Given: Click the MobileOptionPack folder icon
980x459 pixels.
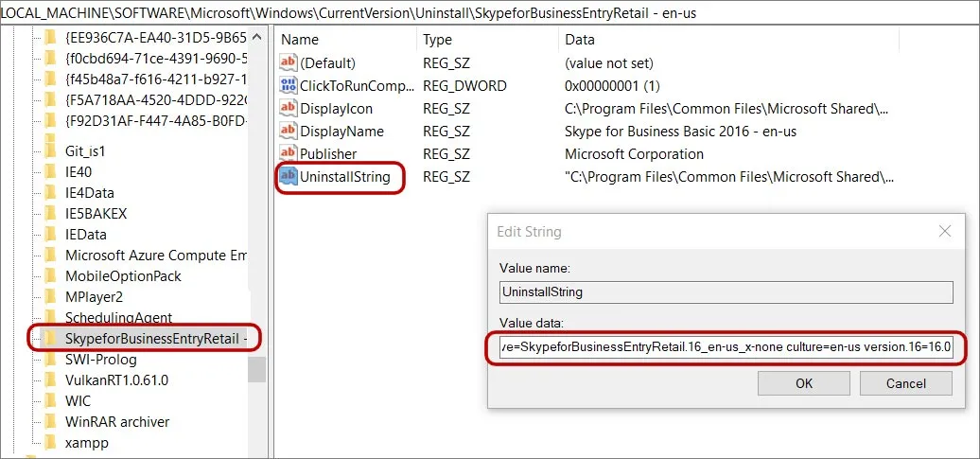Looking at the screenshot, I should tap(51, 275).
